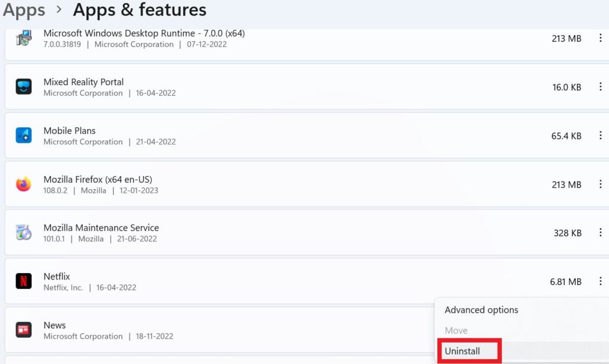Open three-dot menu for Mixed Reality Portal

click(600, 87)
